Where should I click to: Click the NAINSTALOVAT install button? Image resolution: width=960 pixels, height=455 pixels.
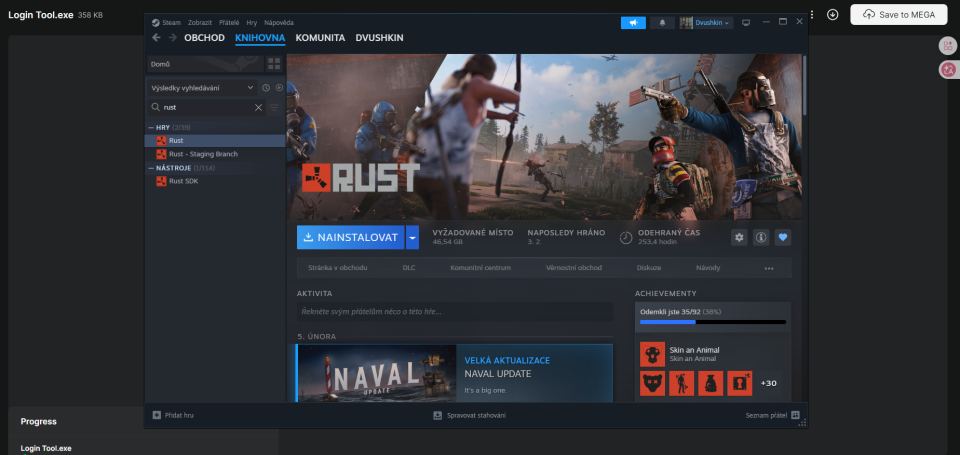point(351,238)
